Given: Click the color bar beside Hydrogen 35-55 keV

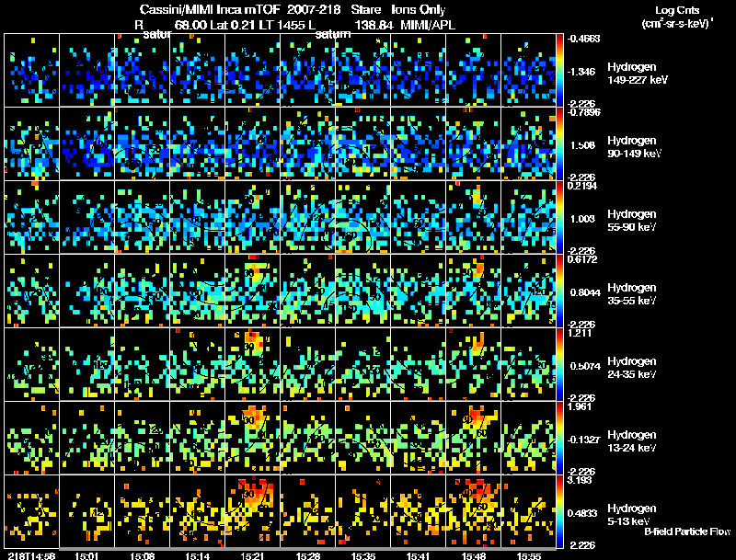Looking at the screenshot, I should tap(559, 291).
